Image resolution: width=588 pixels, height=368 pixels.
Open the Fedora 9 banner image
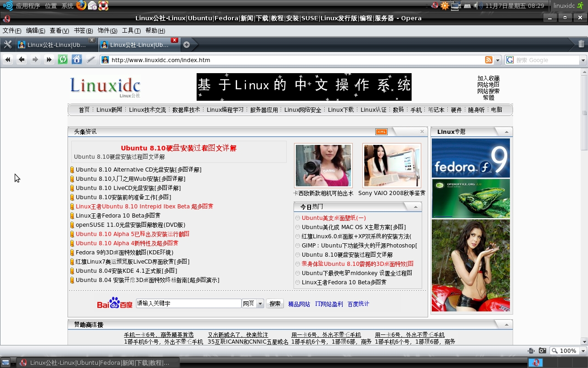471,158
